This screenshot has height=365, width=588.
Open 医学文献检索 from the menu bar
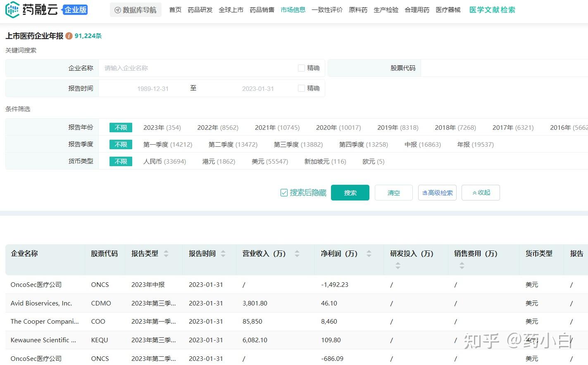click(x=492, y=10)
